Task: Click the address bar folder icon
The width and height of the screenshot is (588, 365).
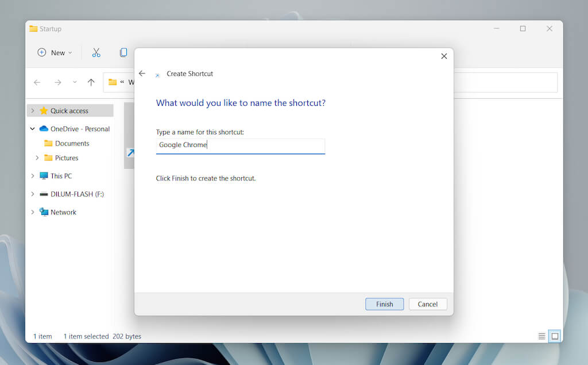Action: click(x=113, y=82)
